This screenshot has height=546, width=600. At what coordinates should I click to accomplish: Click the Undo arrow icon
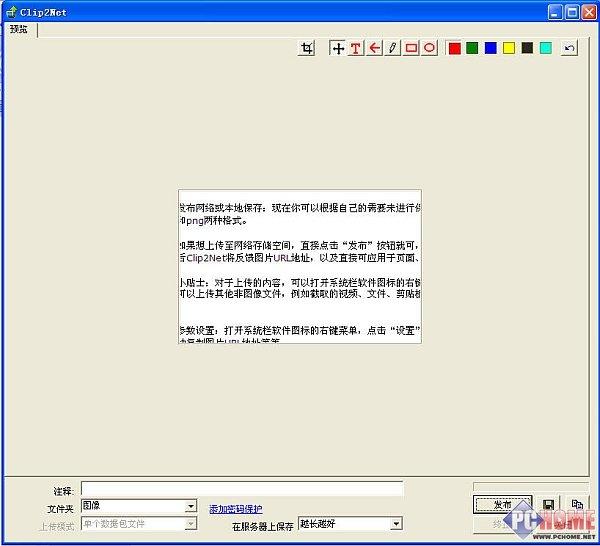(x=569, y=48)
